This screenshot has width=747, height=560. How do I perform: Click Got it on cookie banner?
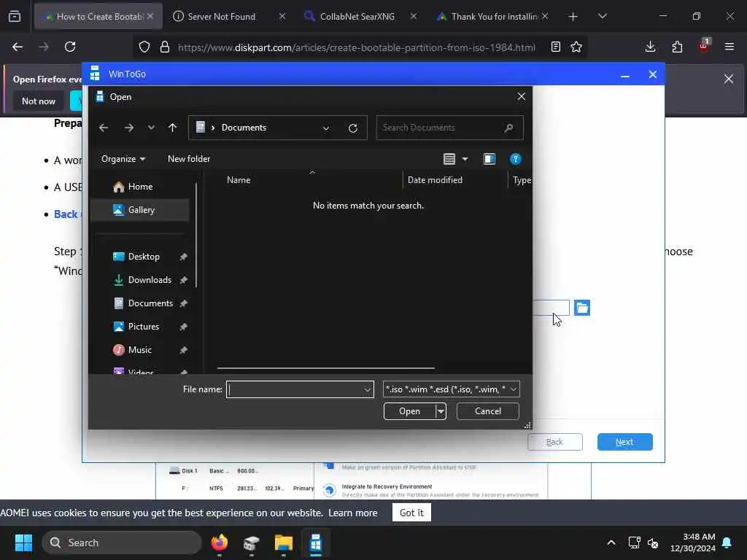pyautogui.click(x=411, y=513)
